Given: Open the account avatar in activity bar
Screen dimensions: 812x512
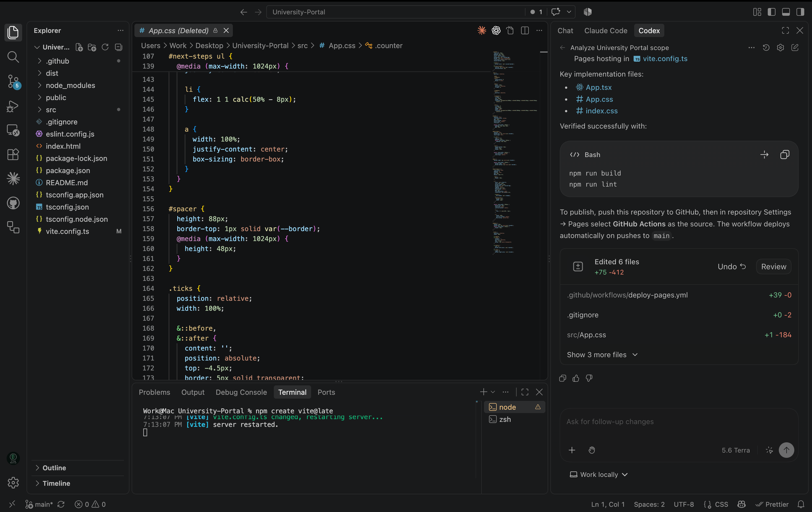Looking at the screenshot, I should [x=13, y=458].
